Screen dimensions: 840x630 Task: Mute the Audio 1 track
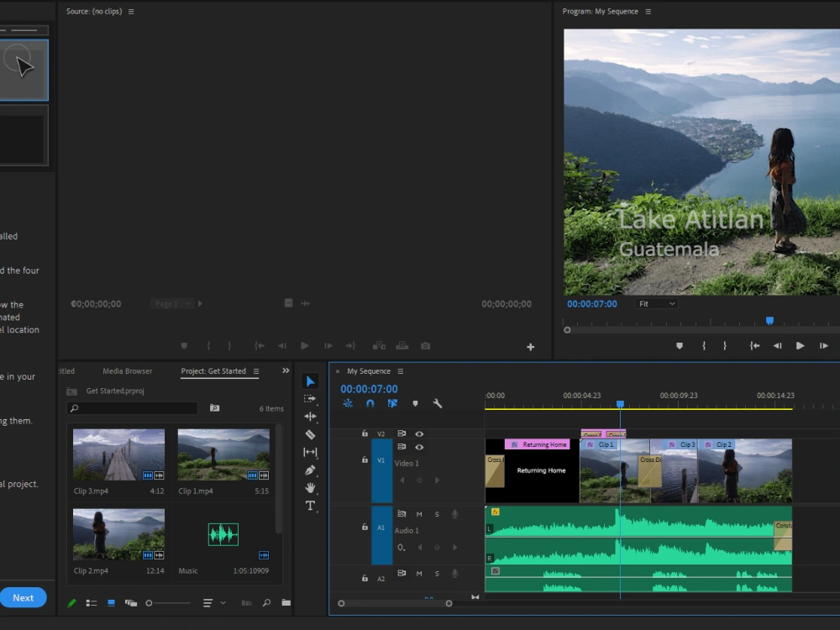tap(419, 514)
